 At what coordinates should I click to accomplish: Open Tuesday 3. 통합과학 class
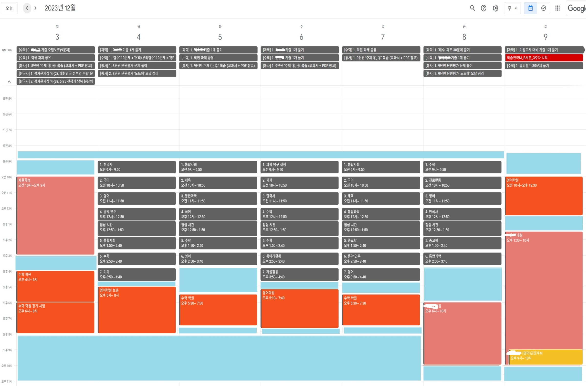click(x=219, y=199)
